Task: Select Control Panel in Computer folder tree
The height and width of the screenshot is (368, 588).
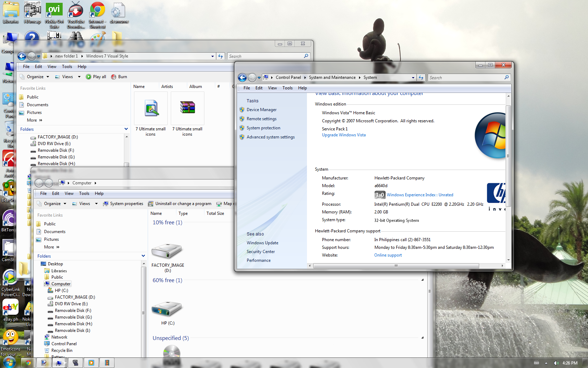Action: 64,344
